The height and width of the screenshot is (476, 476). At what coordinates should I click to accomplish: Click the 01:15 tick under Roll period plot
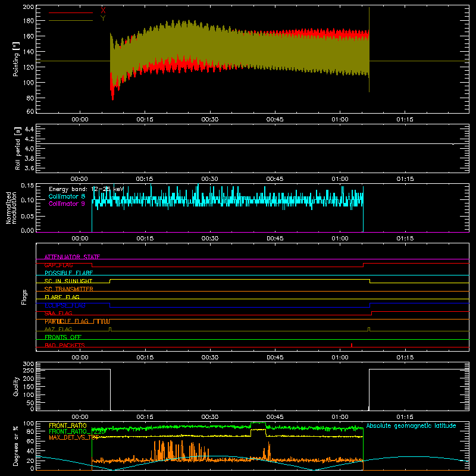pyautogui.click(x=405, y=179)
